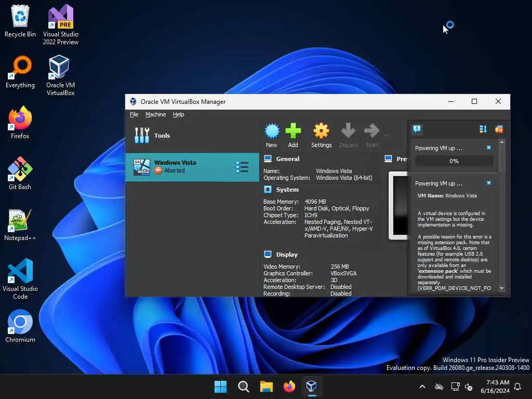Click the System section chip icon
Screen dimensions: 532x399
click(268, 189)
